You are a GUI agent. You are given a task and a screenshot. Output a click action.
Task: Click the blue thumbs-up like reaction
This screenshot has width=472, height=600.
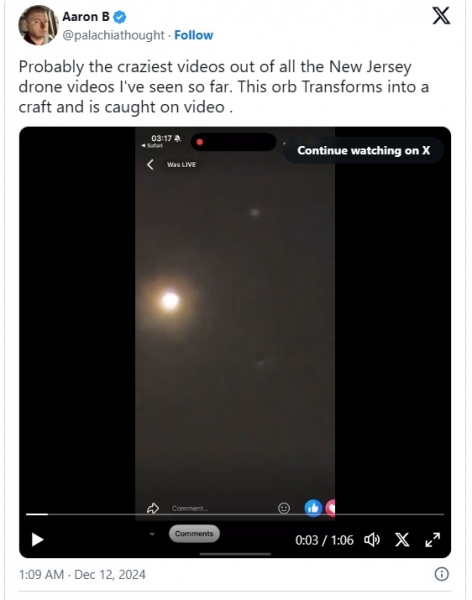(313, 508)
